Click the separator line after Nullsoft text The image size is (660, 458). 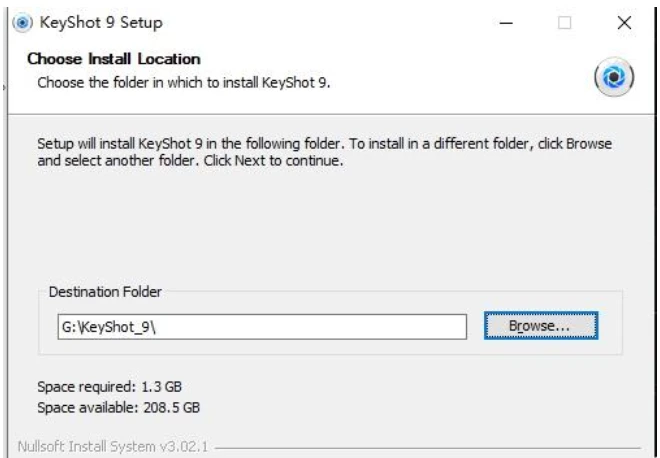(x=427, y=448)
